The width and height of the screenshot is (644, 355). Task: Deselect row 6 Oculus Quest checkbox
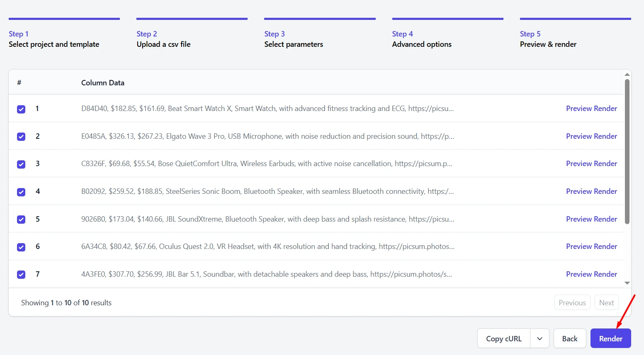click(x=21, y=247)
